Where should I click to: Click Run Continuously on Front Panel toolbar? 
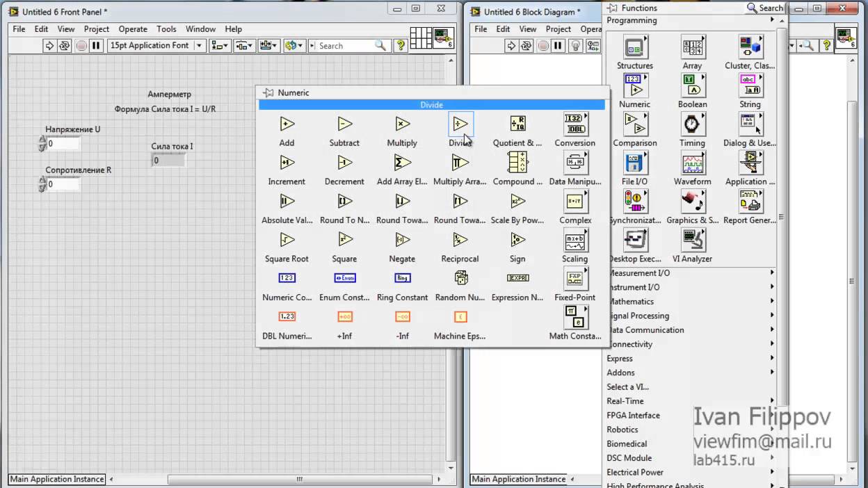click(64, 46)
